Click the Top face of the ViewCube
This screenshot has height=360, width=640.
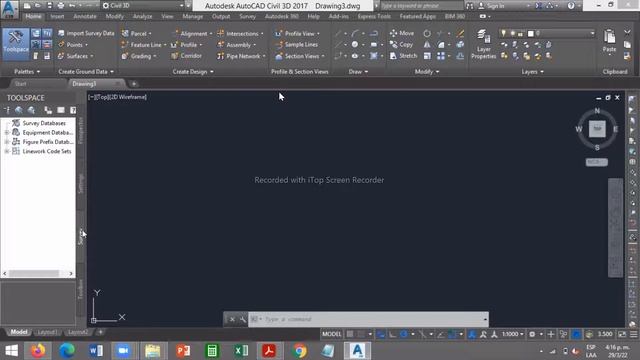pos(597,129)
